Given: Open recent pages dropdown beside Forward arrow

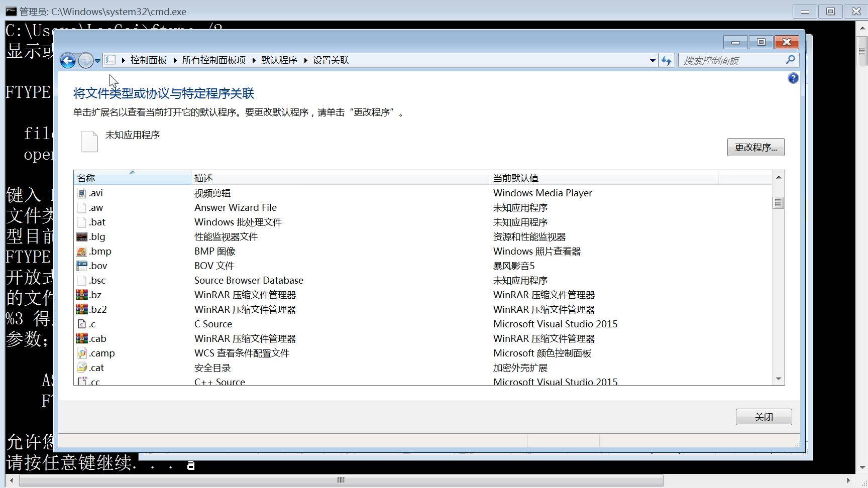Looking at the screenshot, I should 97,61.
